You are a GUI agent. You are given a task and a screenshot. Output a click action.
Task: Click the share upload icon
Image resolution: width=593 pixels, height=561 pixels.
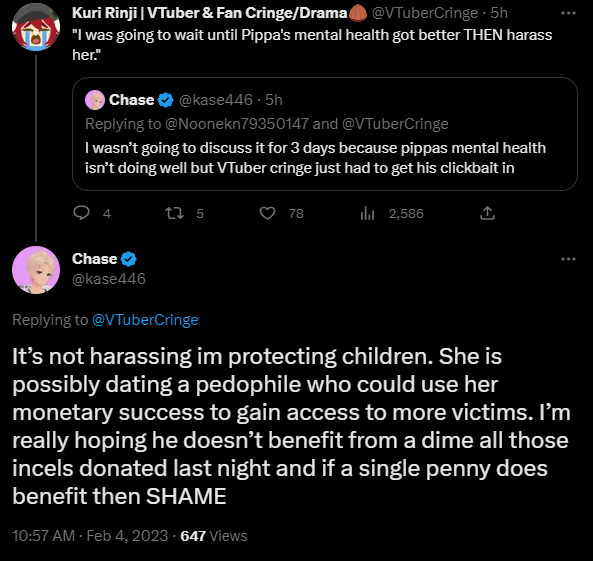click(x=487, y=213)
